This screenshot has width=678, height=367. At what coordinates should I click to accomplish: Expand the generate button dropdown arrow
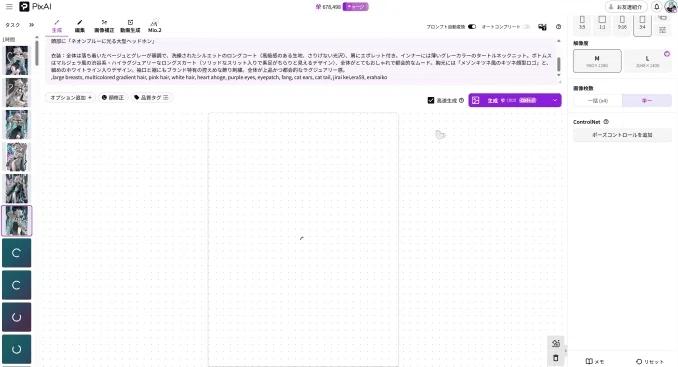pos(555,100)
